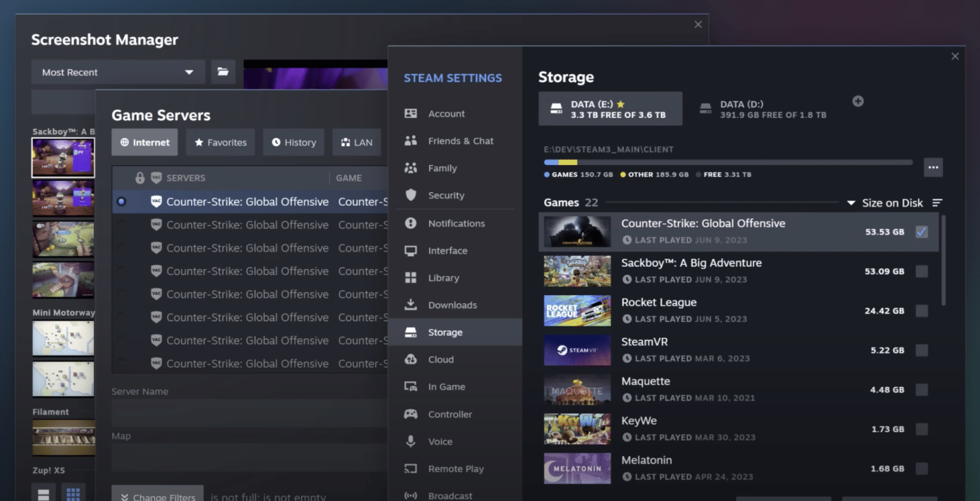Select the Rocket League checkbox
980x501 pixels.
pyautogui.click(x=921, y=310)
